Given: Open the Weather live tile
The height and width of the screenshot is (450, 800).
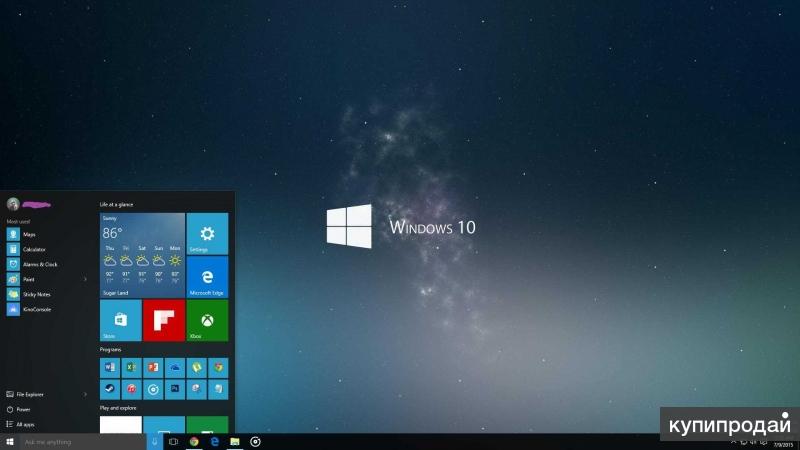Looking at the screenshot, I should pyautogui.click(x=142, y=255).
